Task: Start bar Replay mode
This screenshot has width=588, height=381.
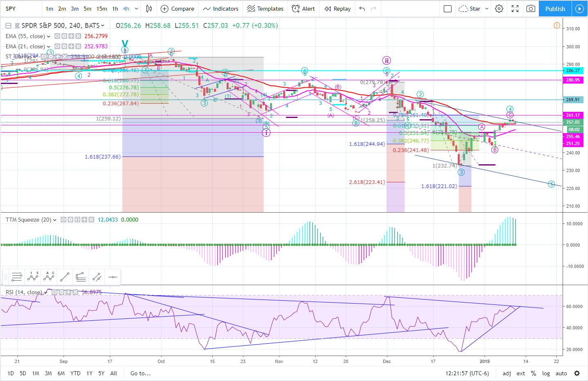Action: click(338, 9)
